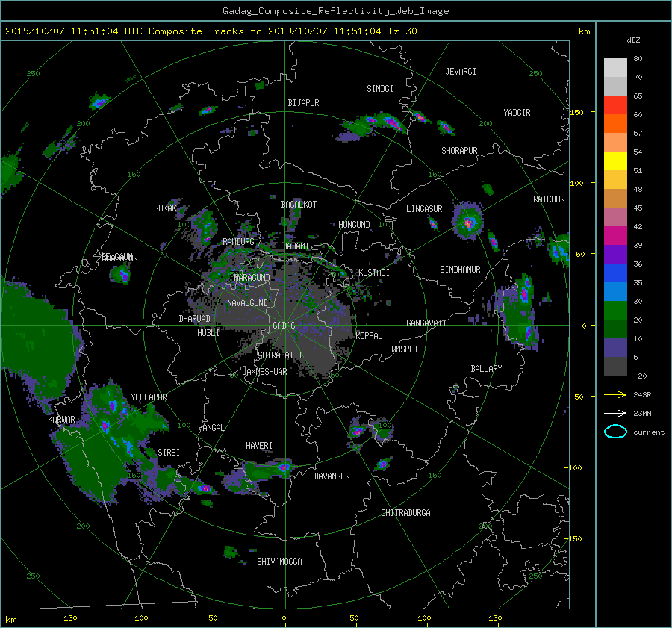672x628 pixels.
Task: Click the storm cell east of LINGASUR
Action: click(x=467, y=221)
